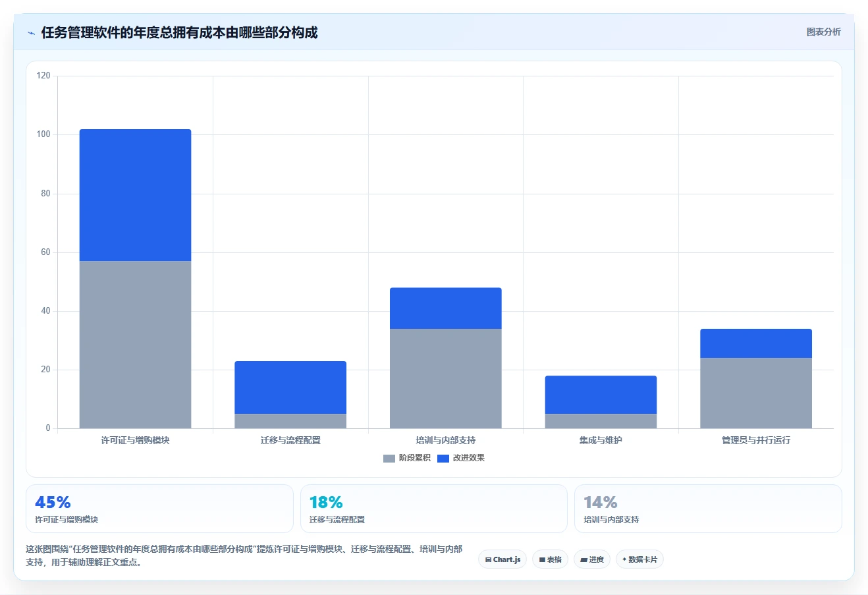Click the blue bar segment for 迁移与流程配置
The image size is (868, 595).
[x=290, y=387]
